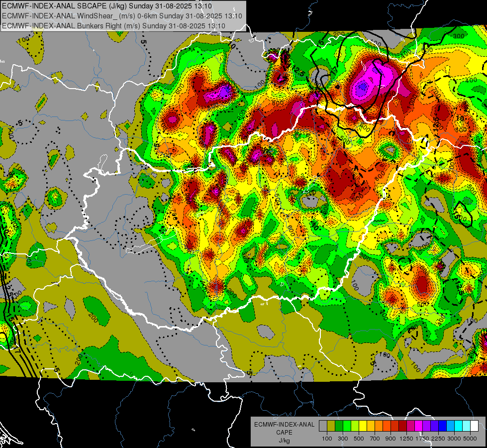This screenshot has width=487, height=448.
Task: Click the 700 label under legend bar
Action: (375, 439)
